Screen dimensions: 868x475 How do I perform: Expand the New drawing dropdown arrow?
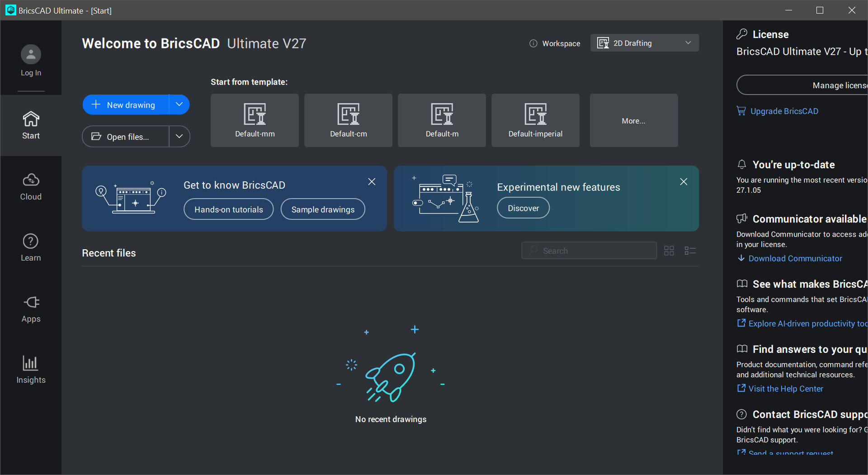(x=179, y=104)
